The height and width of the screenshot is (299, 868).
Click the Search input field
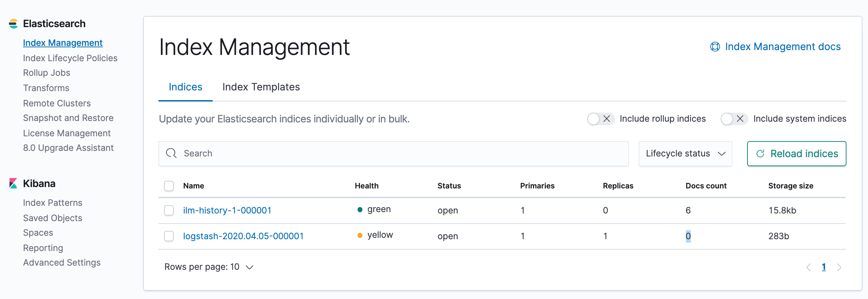(x=393, y=153)
